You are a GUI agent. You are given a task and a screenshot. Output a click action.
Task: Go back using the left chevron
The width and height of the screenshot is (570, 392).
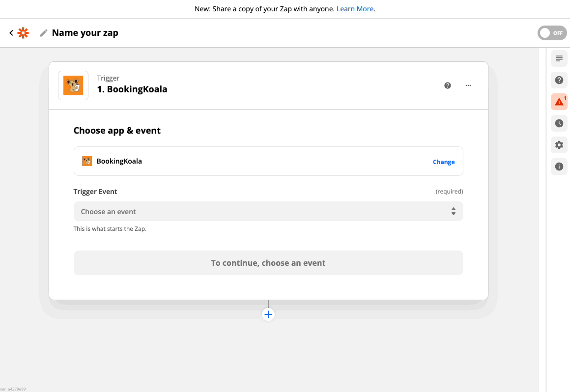[11, 33]
